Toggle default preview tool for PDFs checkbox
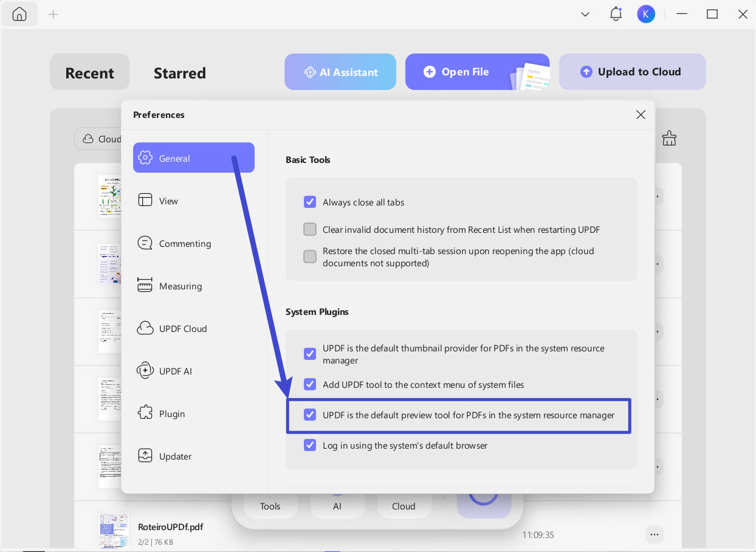Screen dimensions: 756x552 point(310,415)
